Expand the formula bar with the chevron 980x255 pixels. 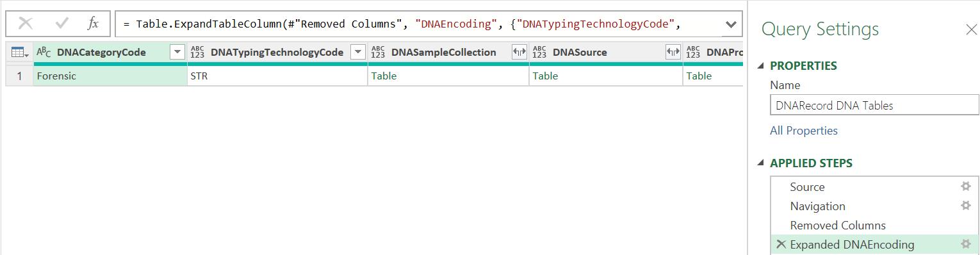pyautogui.click(x=731, y=24)
